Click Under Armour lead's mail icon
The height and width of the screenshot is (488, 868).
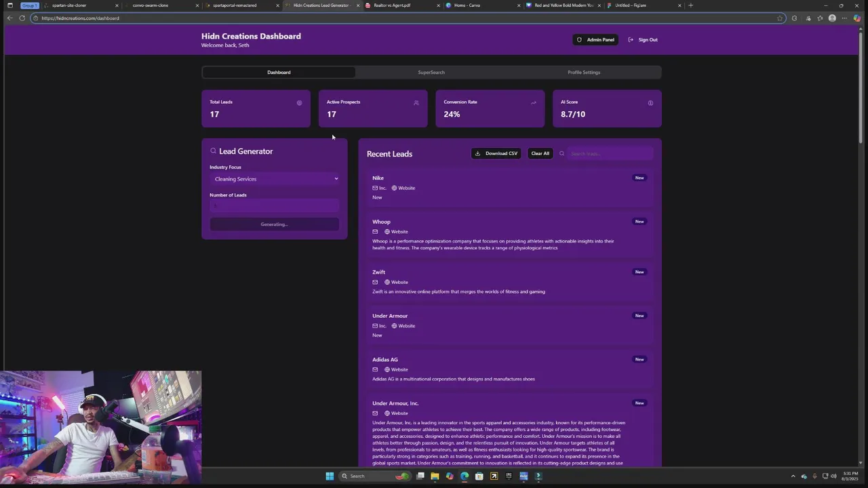tap(375, 326)
